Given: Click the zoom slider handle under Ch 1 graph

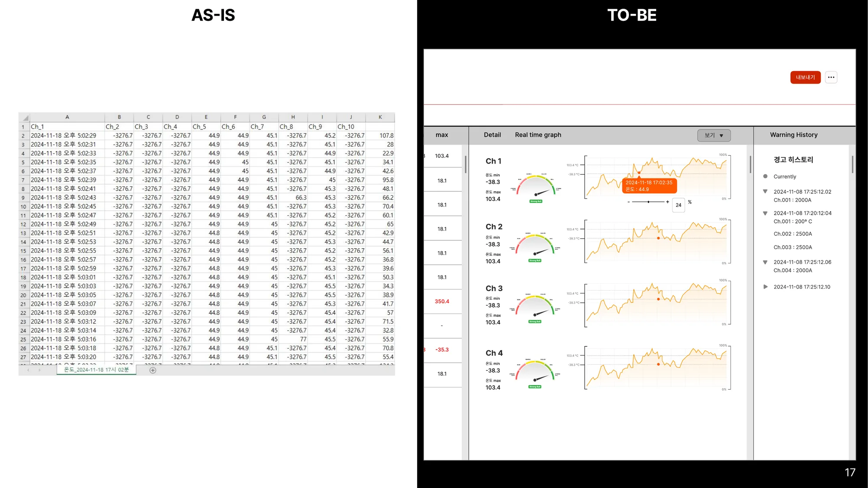Looking at the screenshot, I should click(x=648, y=202).
